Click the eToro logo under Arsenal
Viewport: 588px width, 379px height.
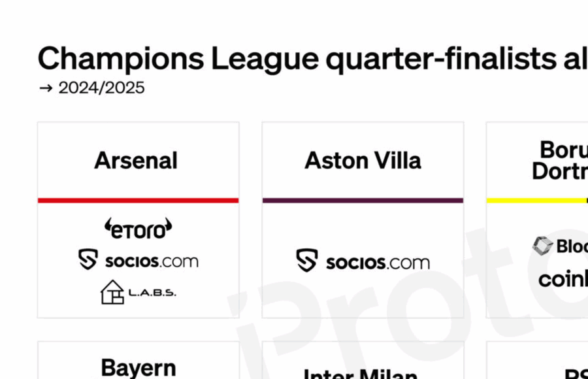click(x=138, y=227)
